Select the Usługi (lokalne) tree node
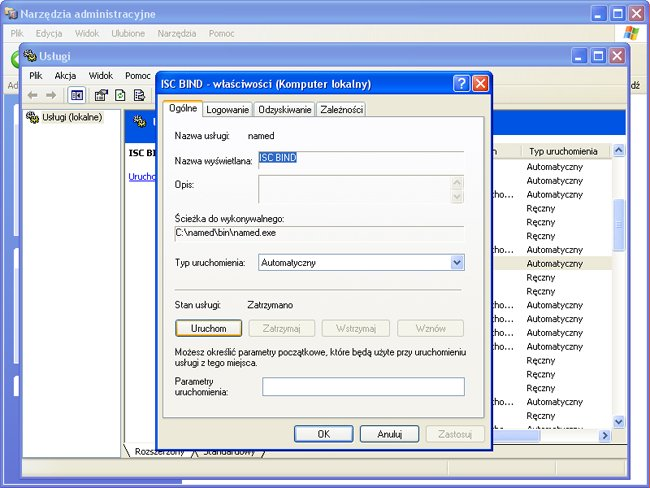Viewport: 650px width, 488px height. coord(72,117)
